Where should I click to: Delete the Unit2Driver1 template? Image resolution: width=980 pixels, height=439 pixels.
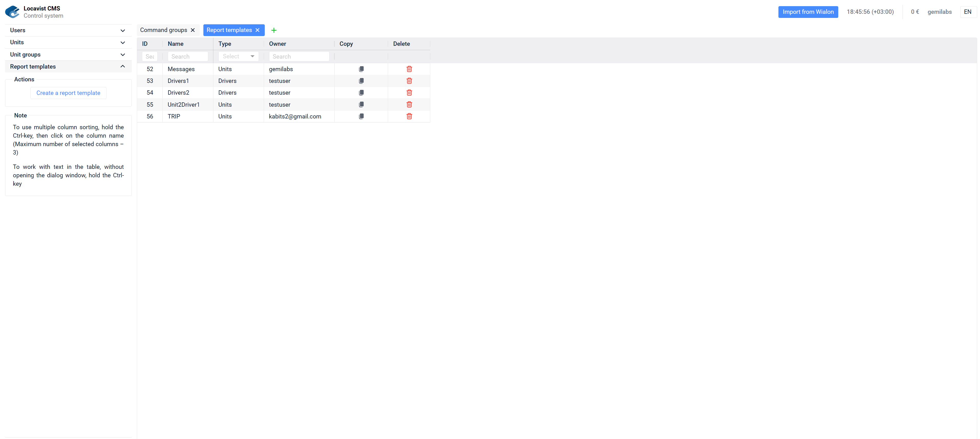[x=409, y=104]
